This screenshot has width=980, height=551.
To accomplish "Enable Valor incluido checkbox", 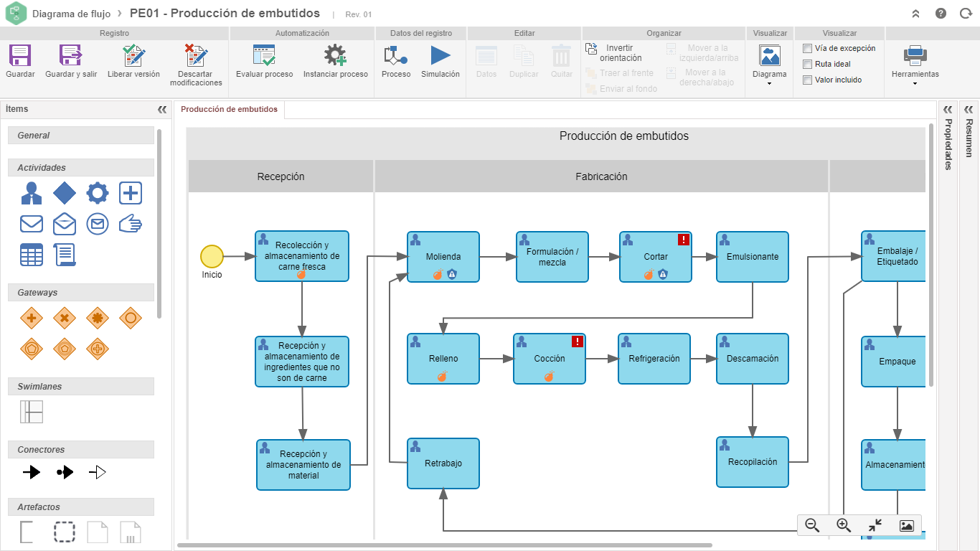I will [807, 80].
